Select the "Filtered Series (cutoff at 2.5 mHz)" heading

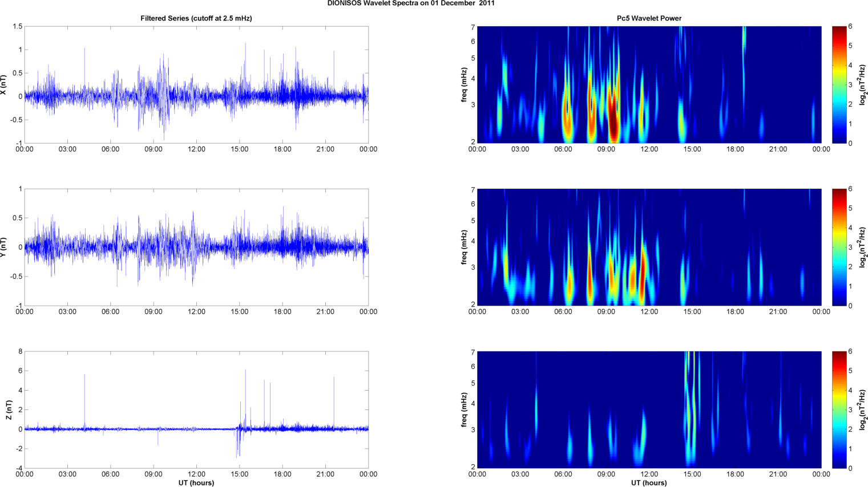[196, 18]
